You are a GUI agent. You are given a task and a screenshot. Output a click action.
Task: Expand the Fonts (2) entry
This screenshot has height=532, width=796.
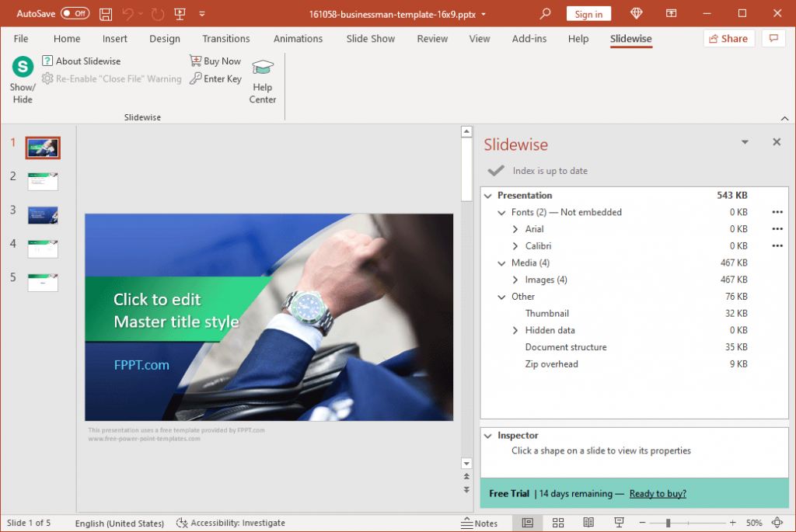pyautogui.click(x=501, y=212)
